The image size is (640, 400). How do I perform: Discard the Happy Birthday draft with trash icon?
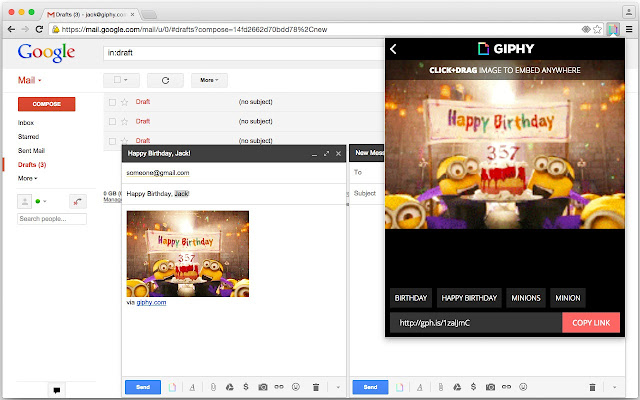click(316, 387)
